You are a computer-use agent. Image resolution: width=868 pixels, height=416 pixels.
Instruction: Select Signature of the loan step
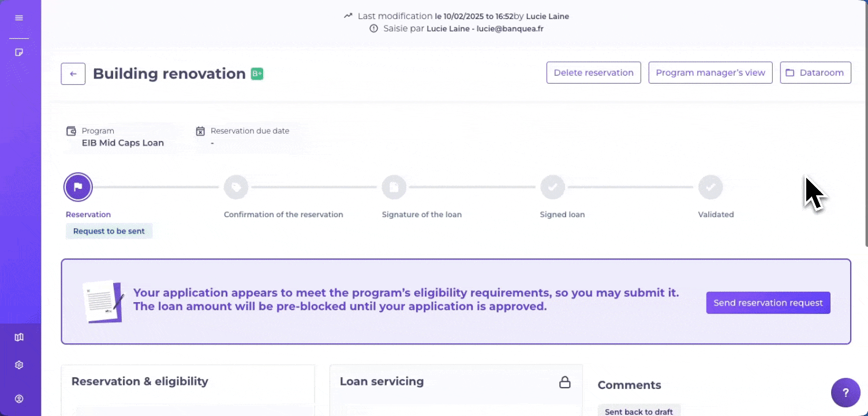coord(394,187)
